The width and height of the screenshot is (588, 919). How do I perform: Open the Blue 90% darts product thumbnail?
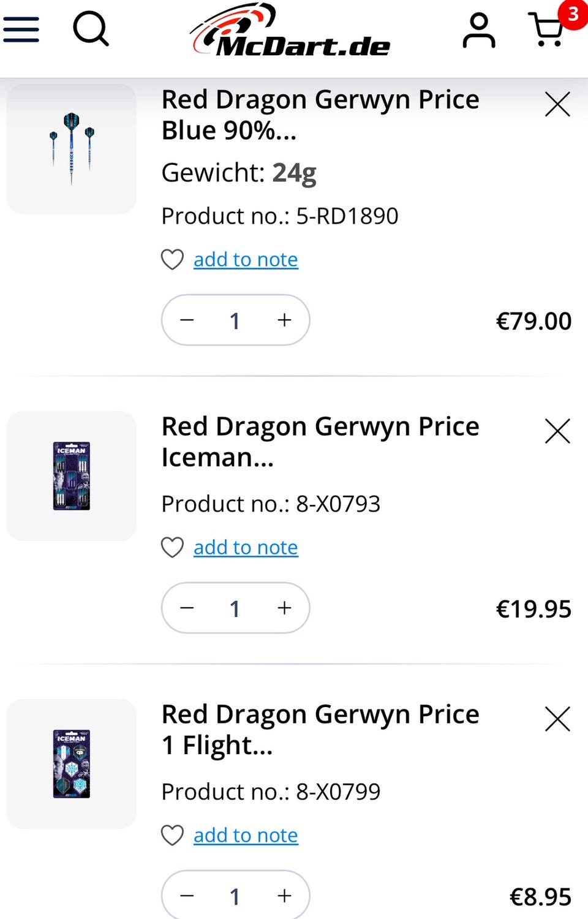pyautogui.click(x=72, y=149)
